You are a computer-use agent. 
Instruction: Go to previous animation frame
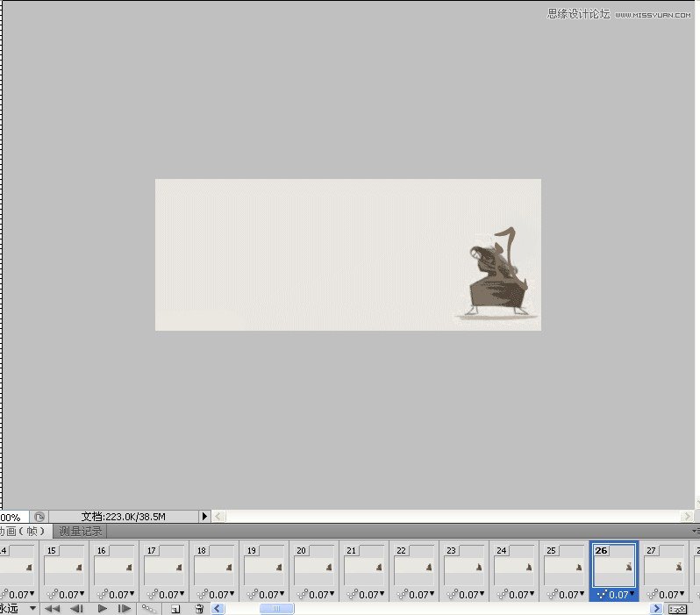tap(77, 608)
